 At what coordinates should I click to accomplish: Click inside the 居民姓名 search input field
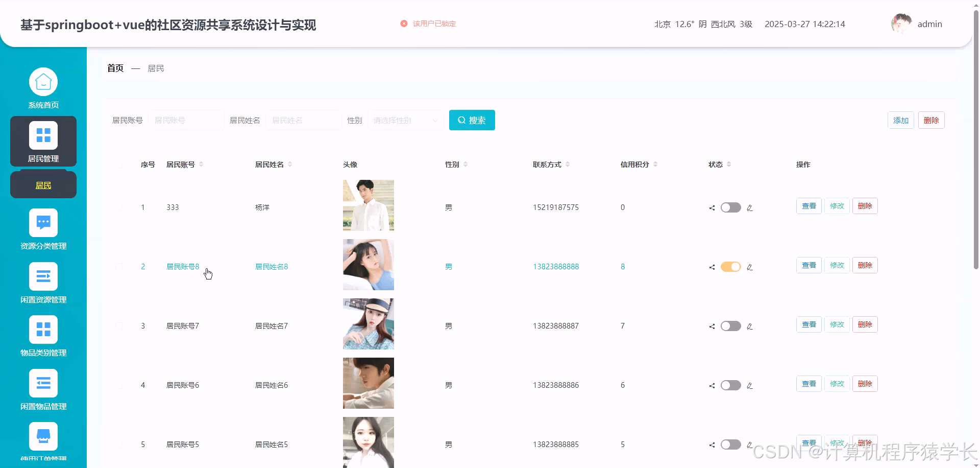304,120
